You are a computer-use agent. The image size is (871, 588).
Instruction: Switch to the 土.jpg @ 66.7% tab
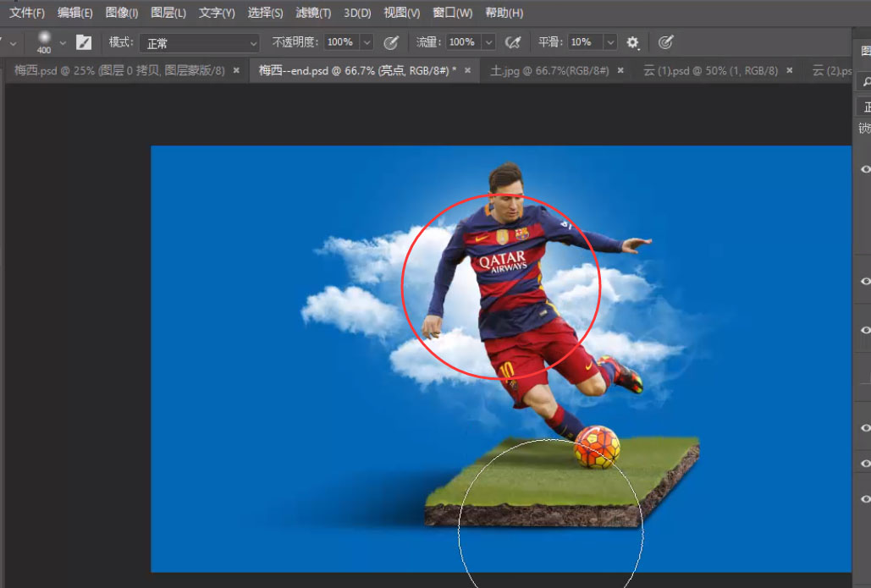point(549,70)
